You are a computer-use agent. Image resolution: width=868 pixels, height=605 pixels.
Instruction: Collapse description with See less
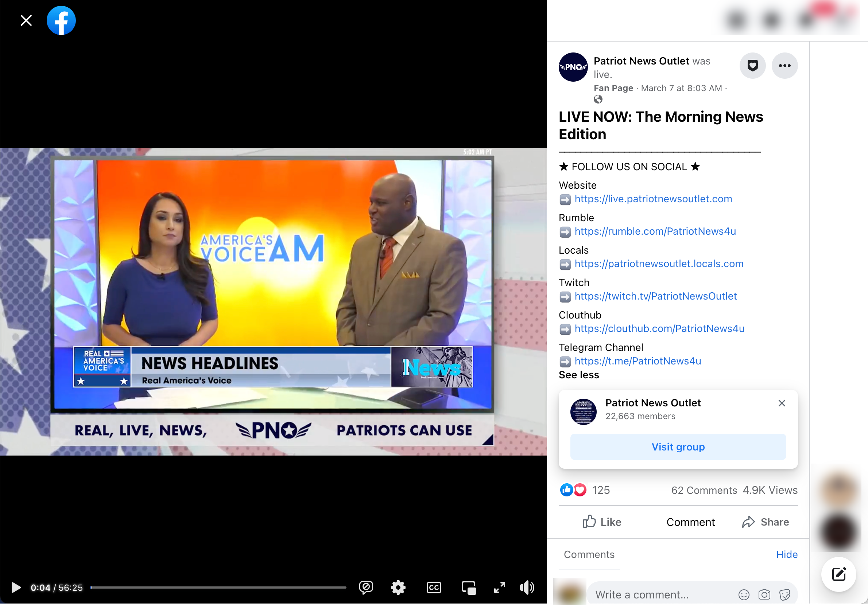[x=579, y=375]
